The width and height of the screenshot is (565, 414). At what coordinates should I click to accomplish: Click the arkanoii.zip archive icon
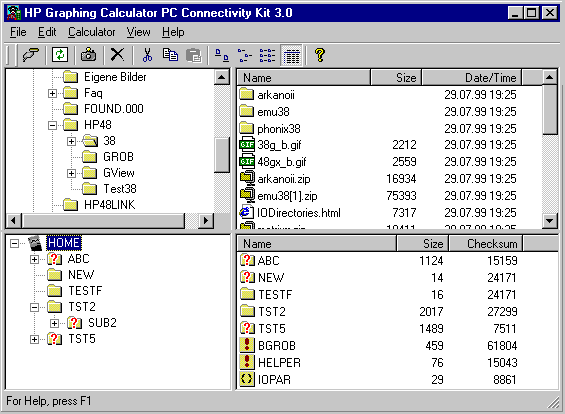pyautogui.click(x=247, y=178)
